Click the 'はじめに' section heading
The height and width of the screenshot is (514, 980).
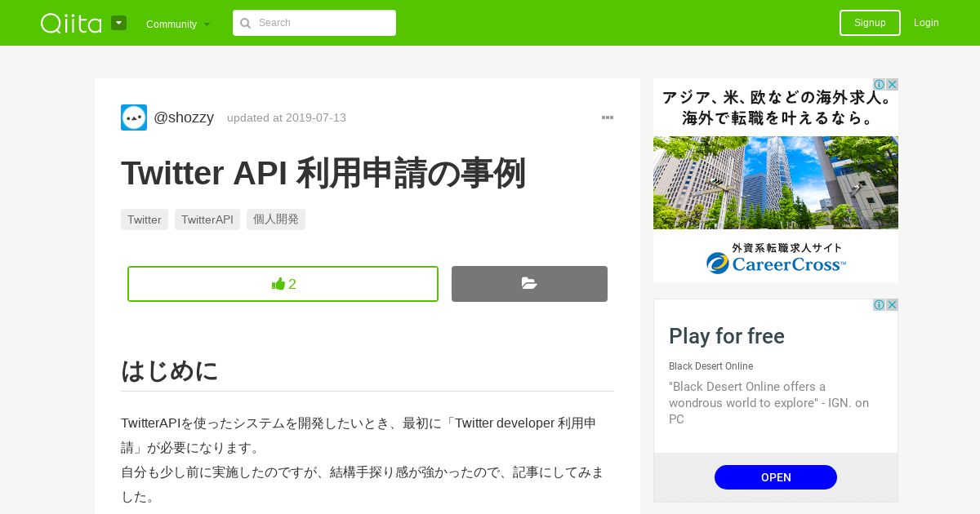coord(170,370)
